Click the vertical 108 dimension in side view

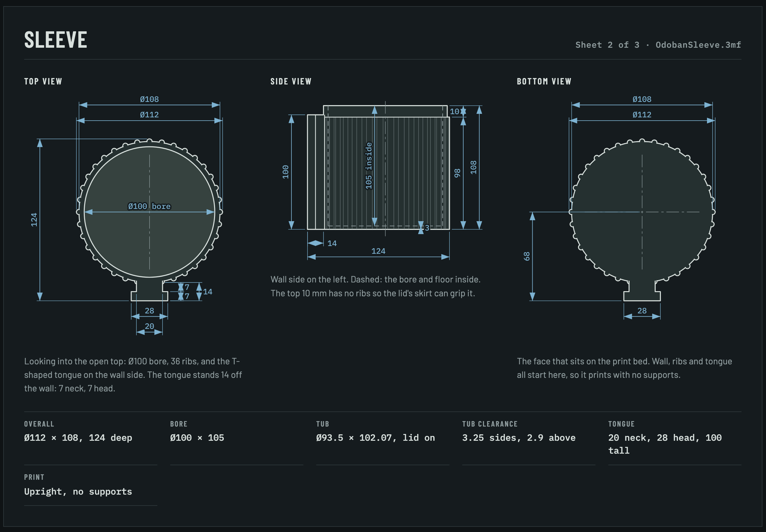pos(473,167)
